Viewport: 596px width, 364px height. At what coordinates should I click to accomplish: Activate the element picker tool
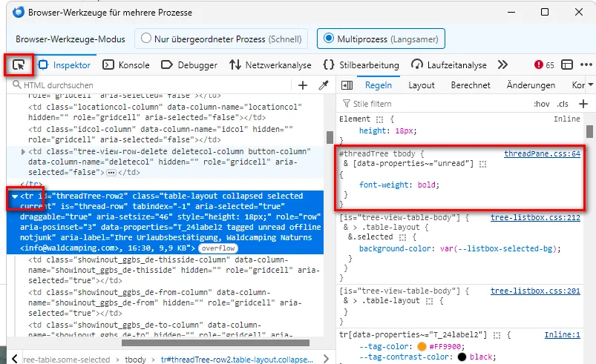coord(19,65)
